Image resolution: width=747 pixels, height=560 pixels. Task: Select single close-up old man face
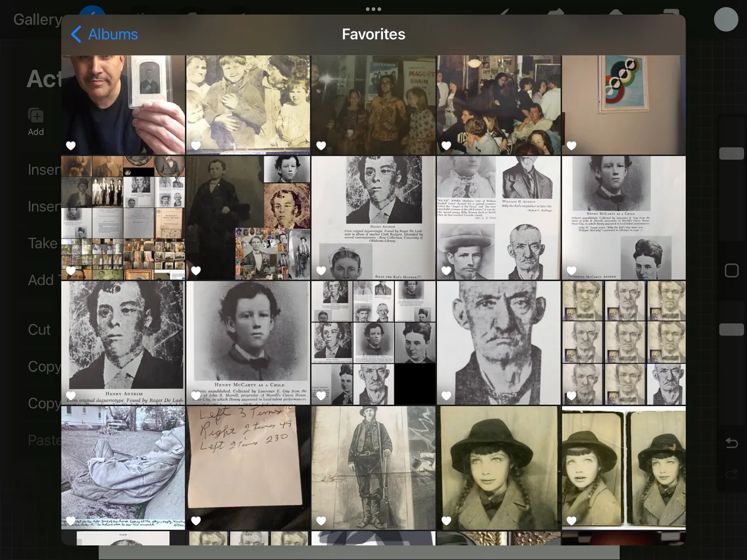point(498,343)
